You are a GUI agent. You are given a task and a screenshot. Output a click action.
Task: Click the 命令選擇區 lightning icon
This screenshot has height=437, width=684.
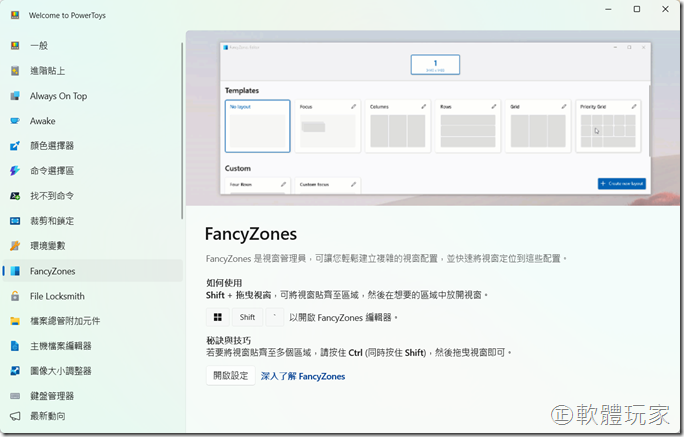[x=15, y=171]
